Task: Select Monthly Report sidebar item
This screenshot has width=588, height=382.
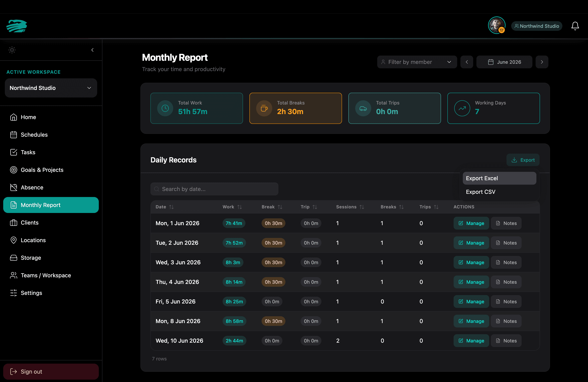Action: 51,205
